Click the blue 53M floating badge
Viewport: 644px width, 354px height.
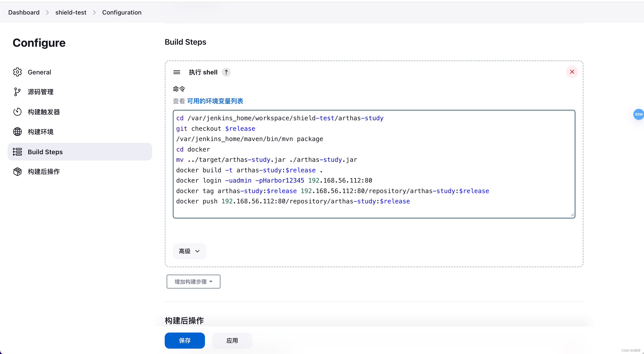click(638, 114)
